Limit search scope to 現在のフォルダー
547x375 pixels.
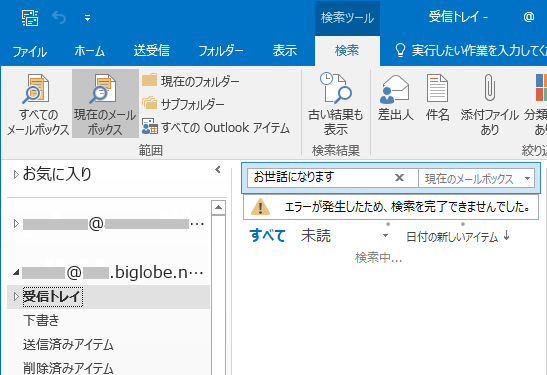click(191, 81)
